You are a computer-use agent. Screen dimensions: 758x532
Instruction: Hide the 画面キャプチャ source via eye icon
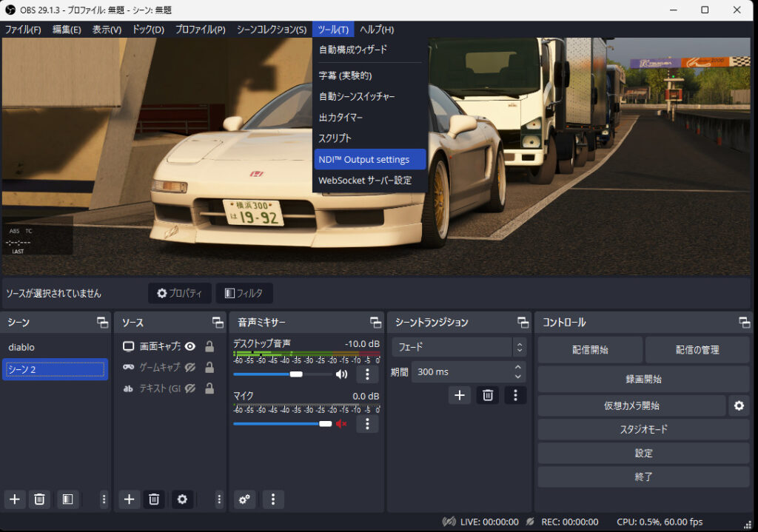190,346
